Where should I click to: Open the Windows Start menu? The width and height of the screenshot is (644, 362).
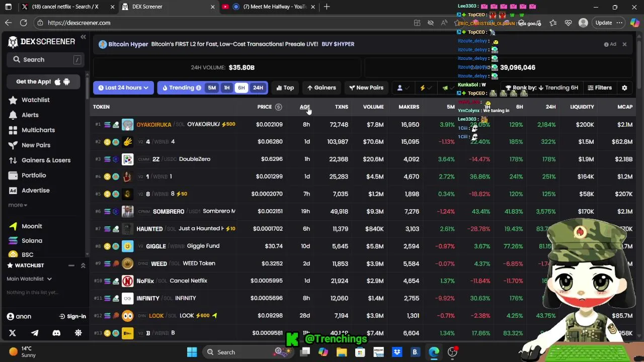tap(192, 352)
